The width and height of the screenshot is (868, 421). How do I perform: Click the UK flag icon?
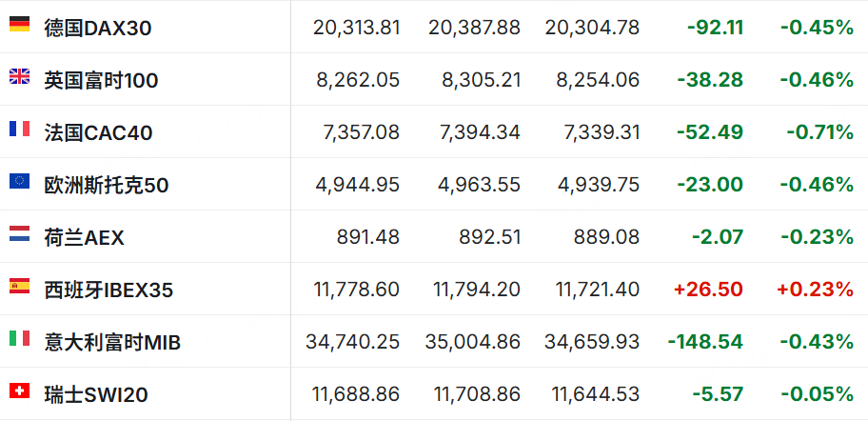pos(19,76)
